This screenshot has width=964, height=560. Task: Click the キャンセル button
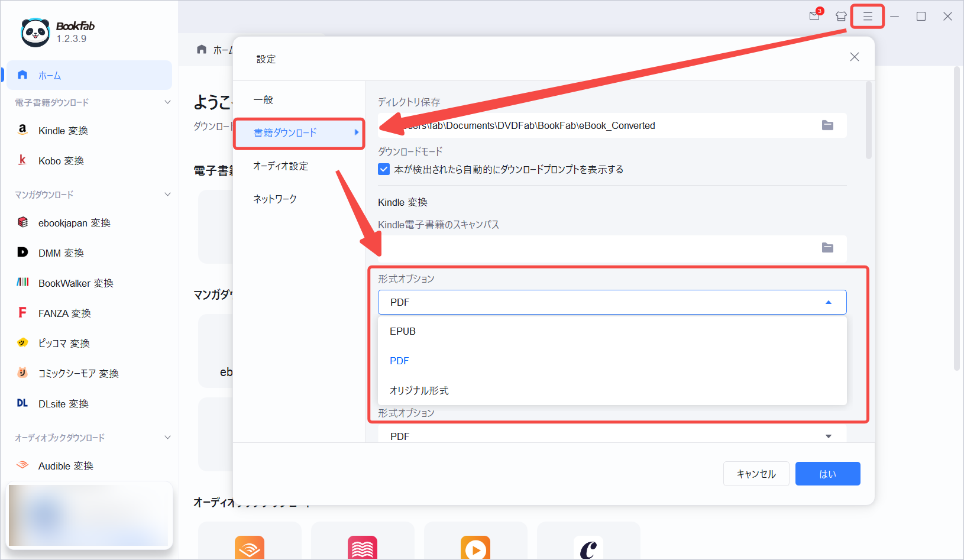coord(756,474)
